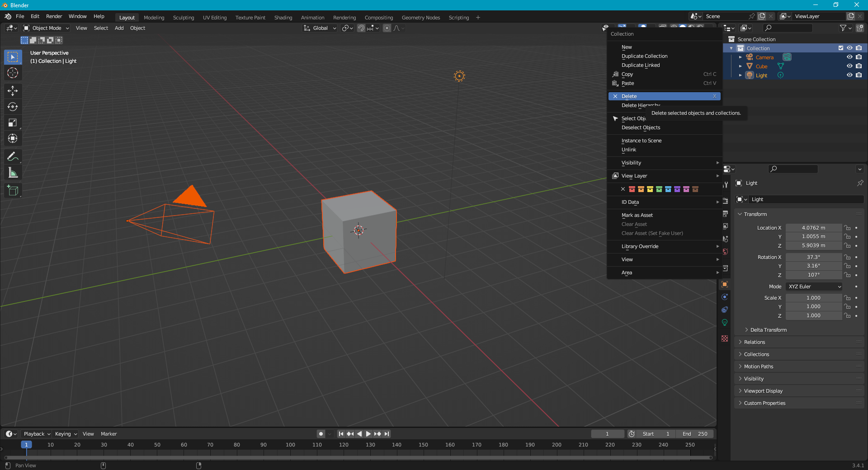Choose Deselect Objects in context menu
Screen dimensions: 868x470
pos(664,127)
